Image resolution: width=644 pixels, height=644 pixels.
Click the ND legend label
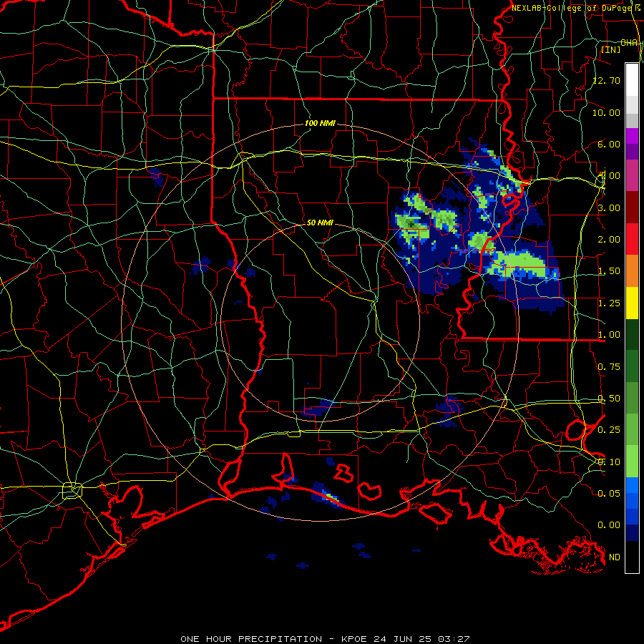click(615, 557)
